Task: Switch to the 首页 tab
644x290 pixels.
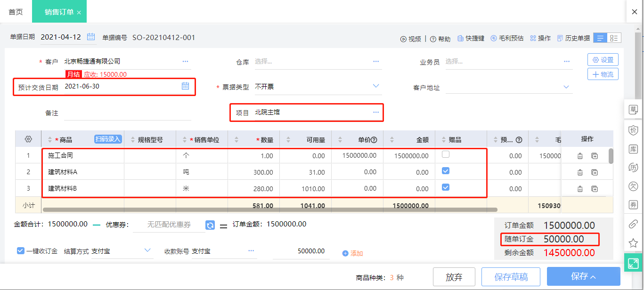Action: [15, 11]
